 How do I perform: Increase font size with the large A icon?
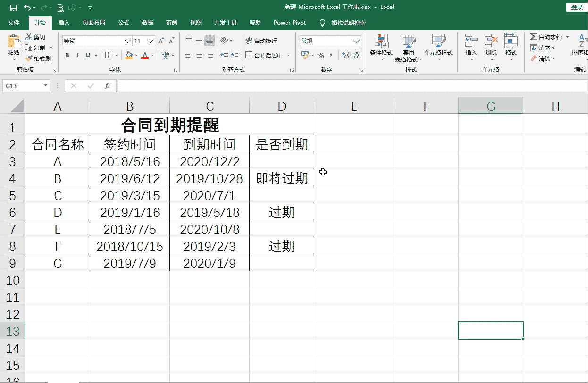tap(161, 41)
